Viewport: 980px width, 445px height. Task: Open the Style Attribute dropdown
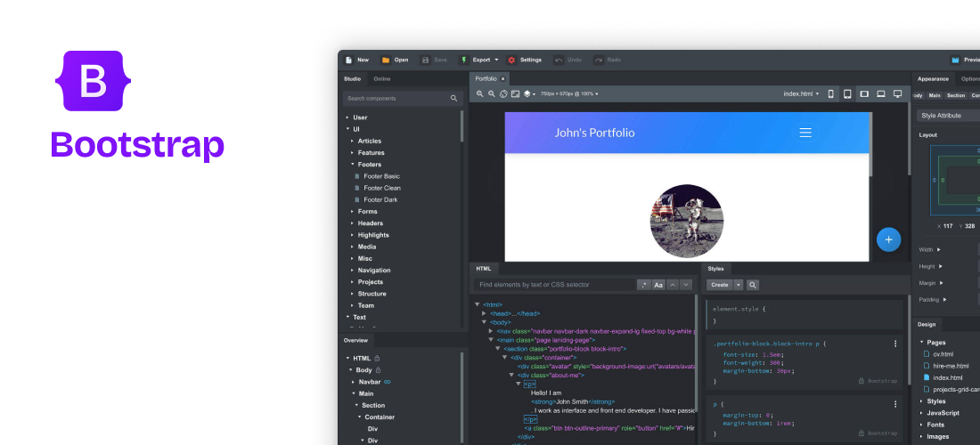(948, 116)
